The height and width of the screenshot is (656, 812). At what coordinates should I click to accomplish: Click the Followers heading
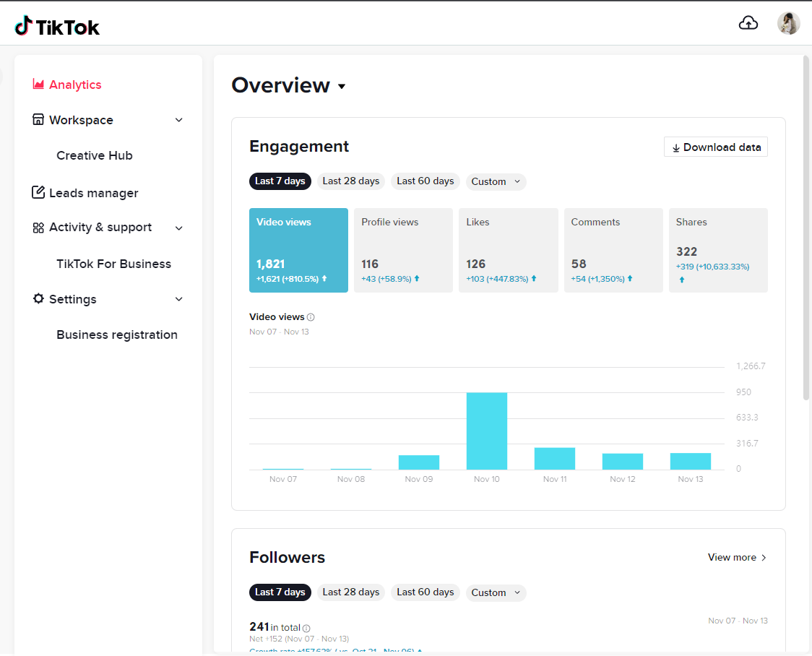[x=287, y=558]
